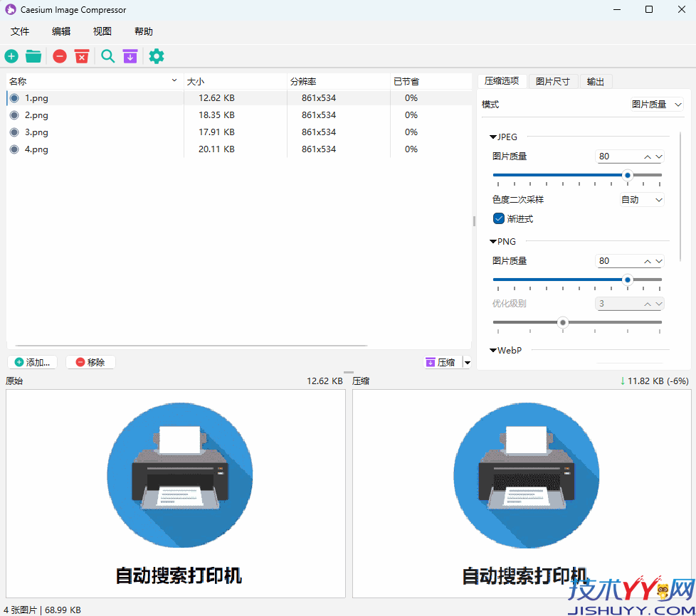Click the status dot next to 1.png
This screenshot has height=616, width=696.
14,97
